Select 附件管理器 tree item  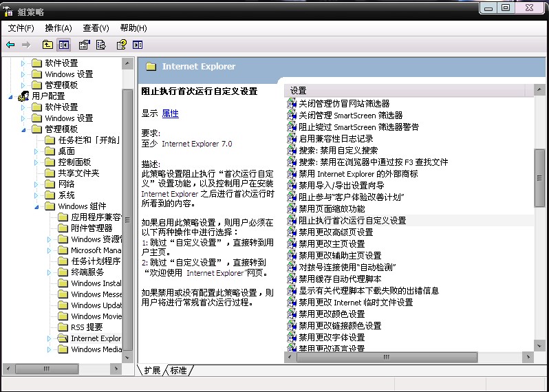(x=91, y=228)
